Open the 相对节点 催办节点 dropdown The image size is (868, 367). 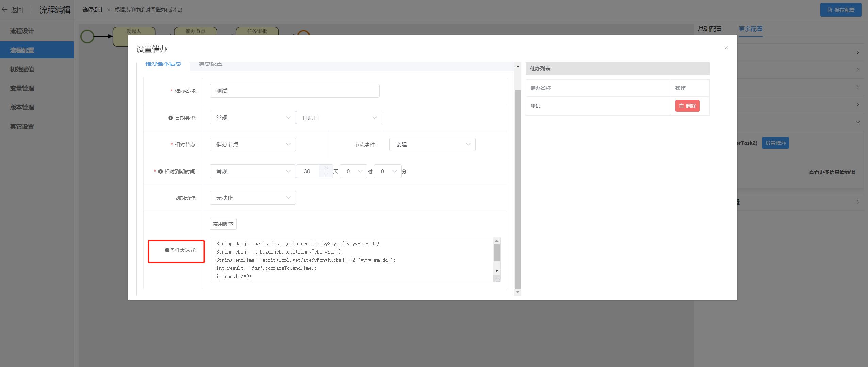click(x=252, y=144)
